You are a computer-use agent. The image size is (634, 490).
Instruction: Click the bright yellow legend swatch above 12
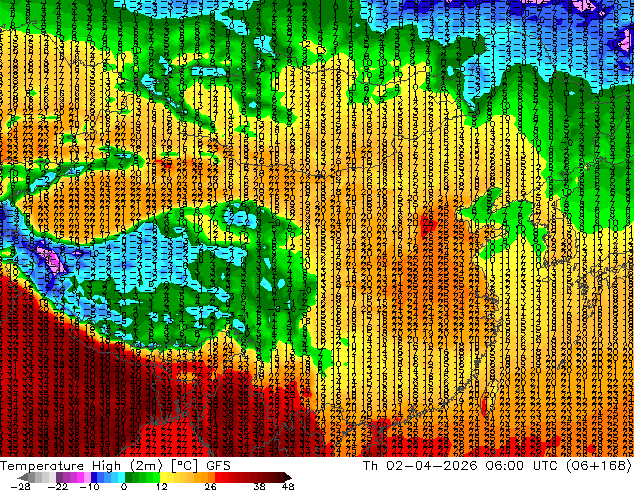click(163, 477)
